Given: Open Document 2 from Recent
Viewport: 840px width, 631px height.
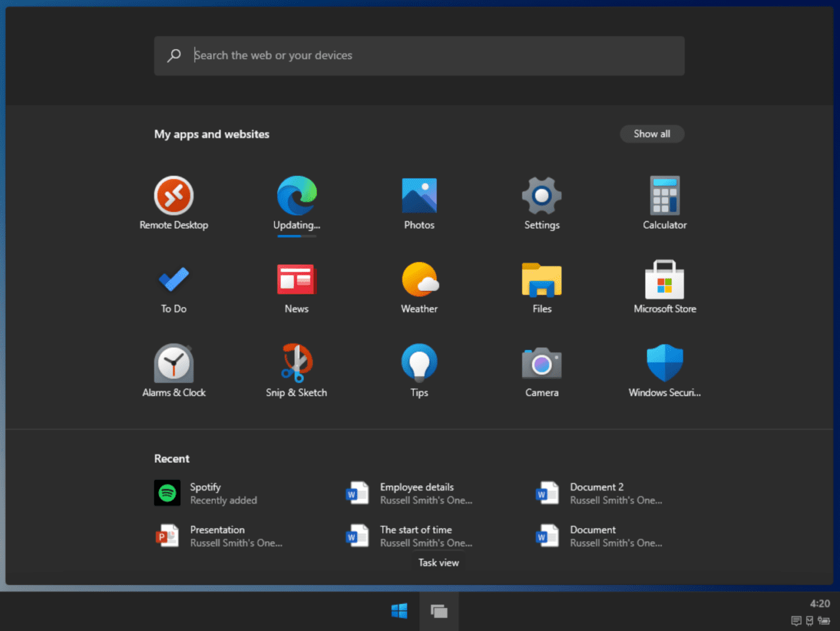Looking at the screenshot, I should click(x=599, y=493).
